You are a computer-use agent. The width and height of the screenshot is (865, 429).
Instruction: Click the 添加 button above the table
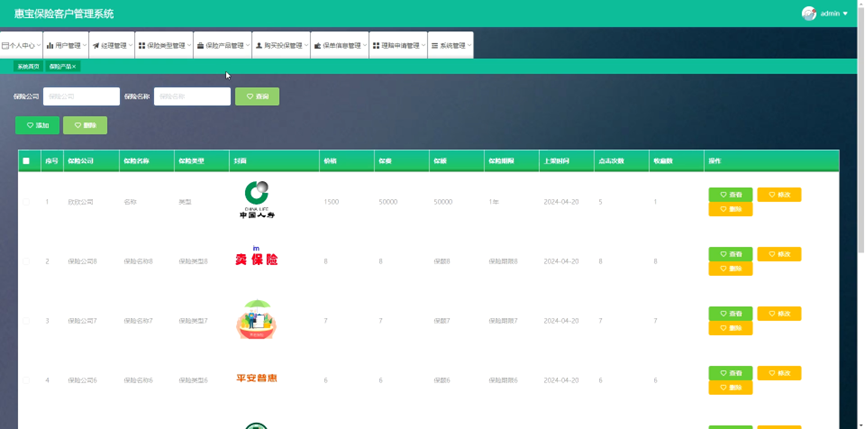click(x=38, y=125)
